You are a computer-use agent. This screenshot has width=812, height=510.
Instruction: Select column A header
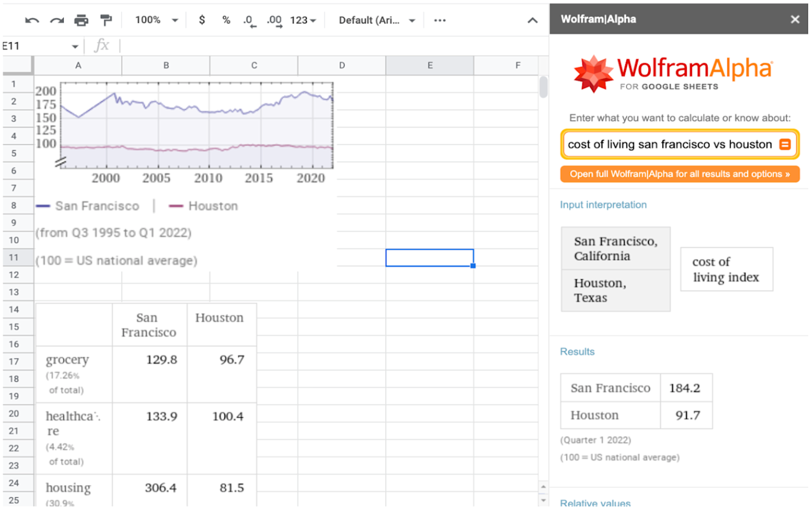78,65
